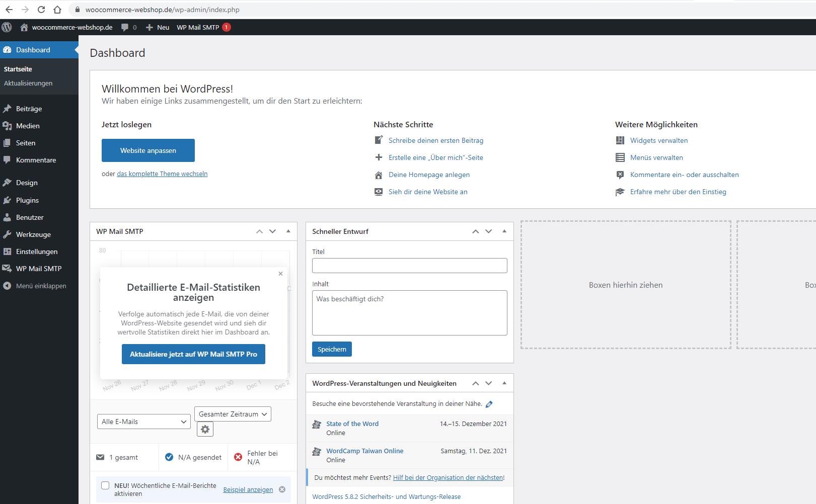This screenshot has height=504, width=816.
Task: Click the comment toggle icon beside Kommentare ein- oder ausschalten
Action: pyautogui.click(x=620, y=175)
